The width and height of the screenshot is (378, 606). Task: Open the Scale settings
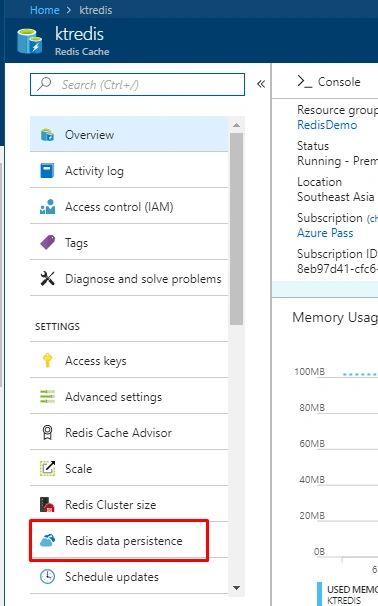click(x=129, y=468)
